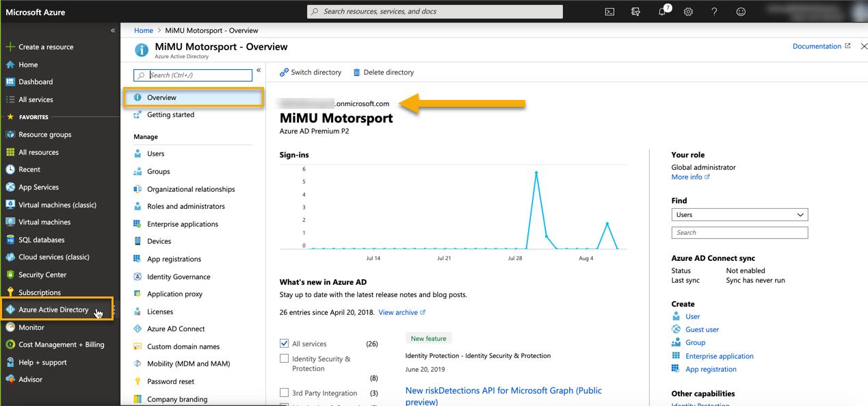Click the Delete directory trash icon
Screen dimensions: 868x406
pos(356,73)
